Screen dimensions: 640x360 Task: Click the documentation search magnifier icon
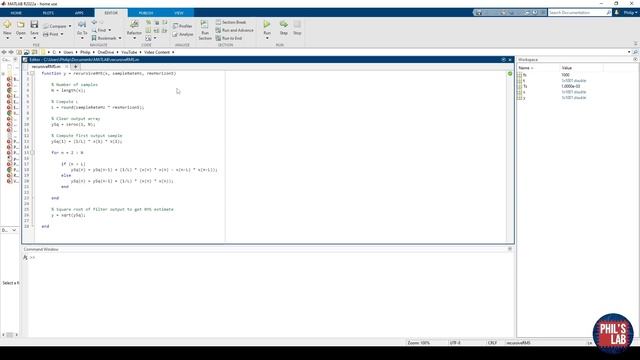[609, 13]
